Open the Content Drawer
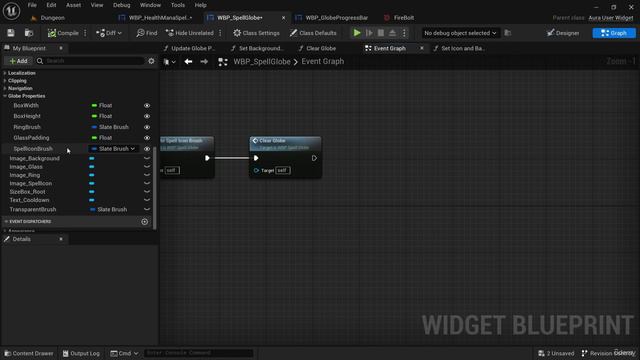Image resolution: width=640 pixels, height=360 pixels. [29, 353]
